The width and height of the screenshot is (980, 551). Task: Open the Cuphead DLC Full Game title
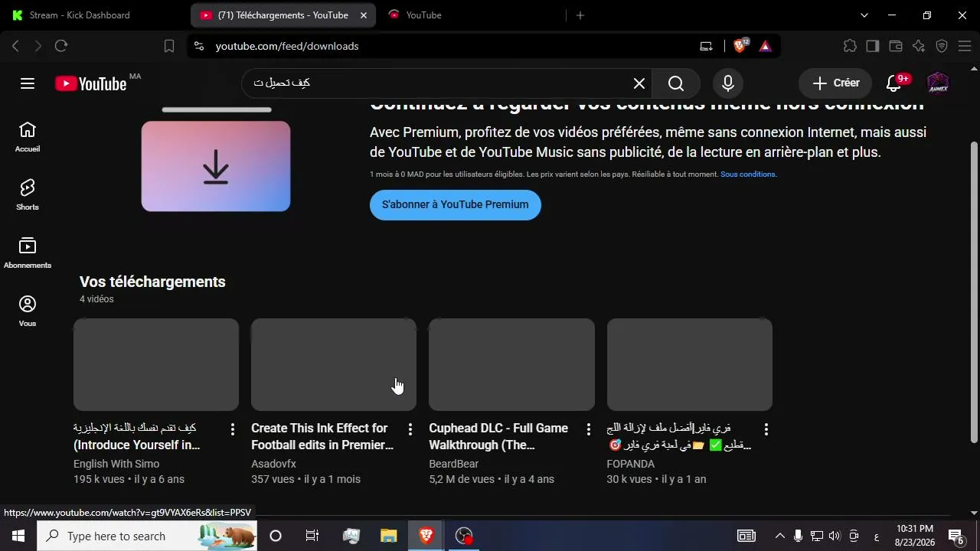coord(498,437)
